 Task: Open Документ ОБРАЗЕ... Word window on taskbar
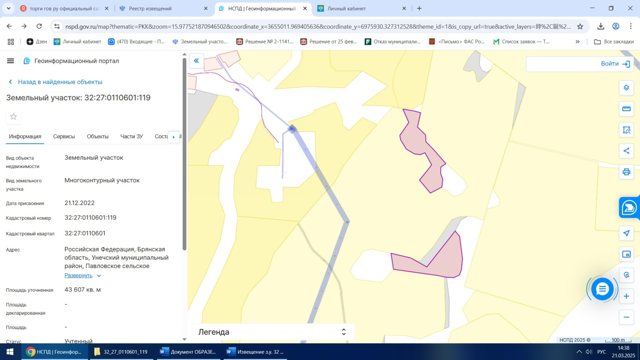pyautogui.click(x=188, y=352)
